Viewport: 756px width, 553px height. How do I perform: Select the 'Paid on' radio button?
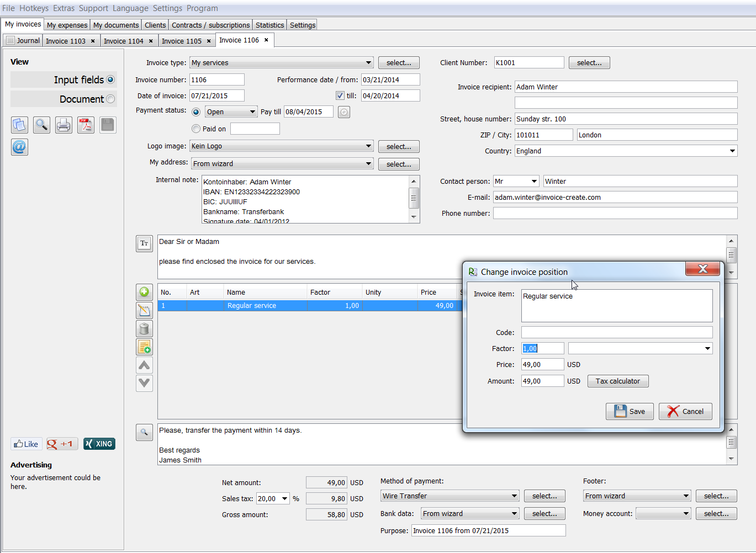[196, 129]
